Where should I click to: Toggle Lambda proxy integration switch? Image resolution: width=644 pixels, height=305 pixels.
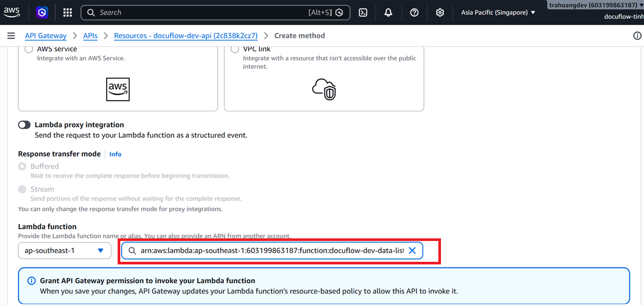pos(24,125)
